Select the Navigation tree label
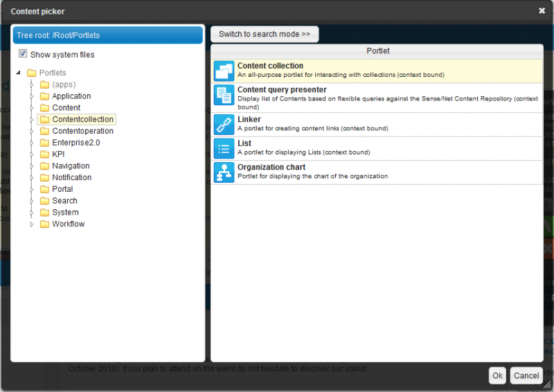This screenshot has height=392, width=554. (71, 166)
